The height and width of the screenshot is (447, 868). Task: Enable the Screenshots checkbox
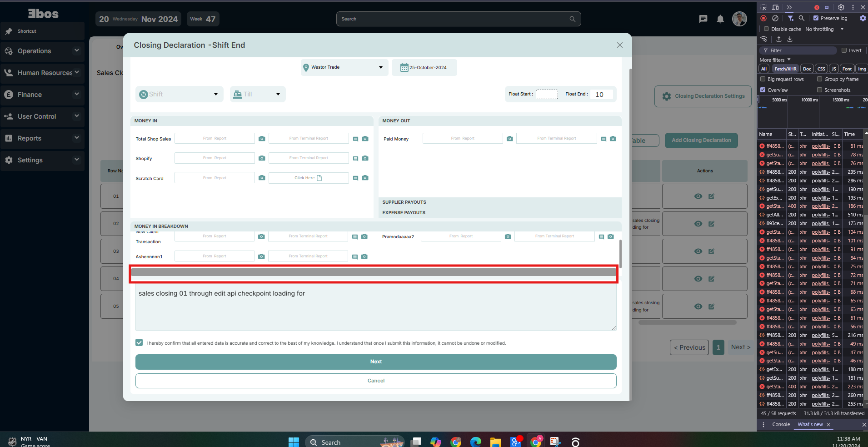[820, 90]
